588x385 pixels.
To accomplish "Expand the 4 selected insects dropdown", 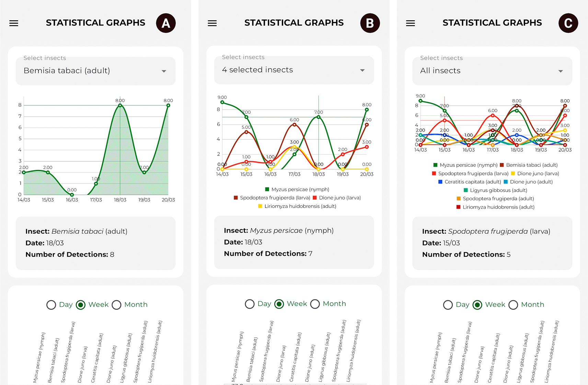I will click(x=294, y=70).
